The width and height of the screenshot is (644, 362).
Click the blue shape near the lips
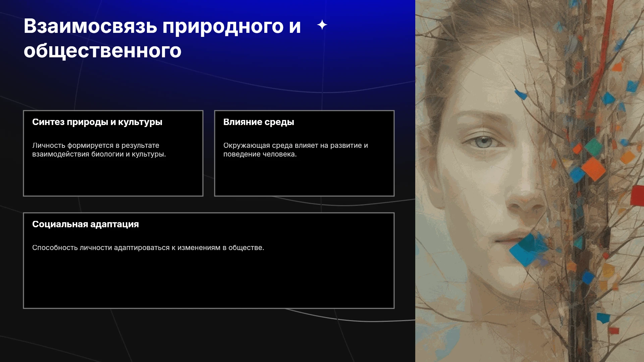[x=527, y=249]
